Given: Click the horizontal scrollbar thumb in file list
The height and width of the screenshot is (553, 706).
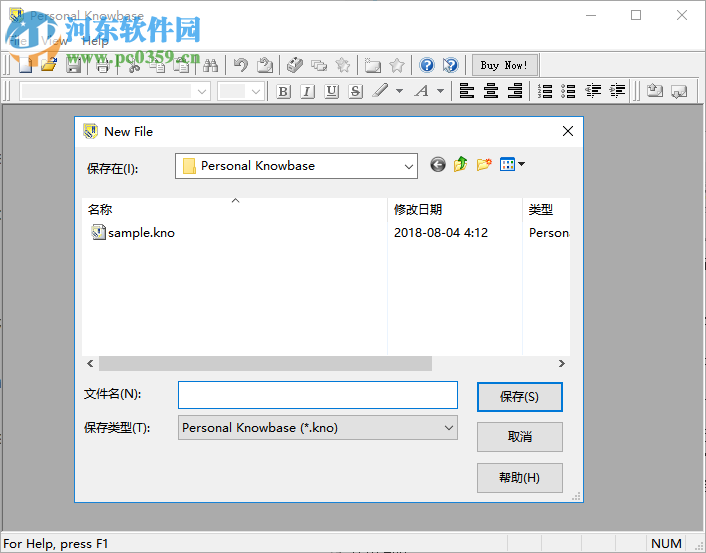Looking at the screenshot, I should pos(265,363).
